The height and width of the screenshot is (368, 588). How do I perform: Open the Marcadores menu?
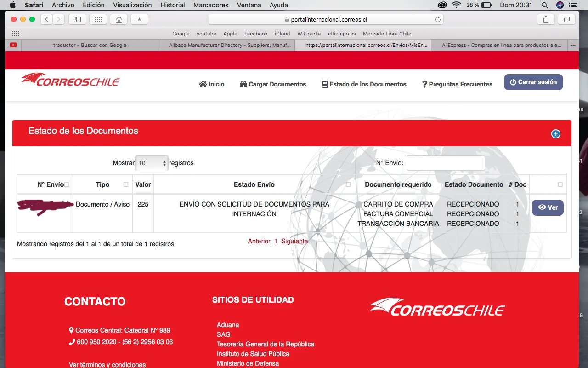tap(211, 5)
